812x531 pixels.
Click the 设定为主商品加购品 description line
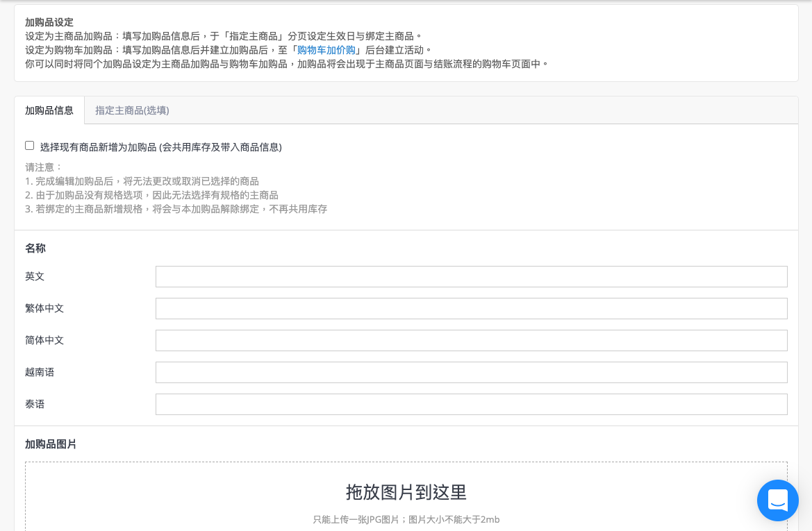tap(224, 36)
